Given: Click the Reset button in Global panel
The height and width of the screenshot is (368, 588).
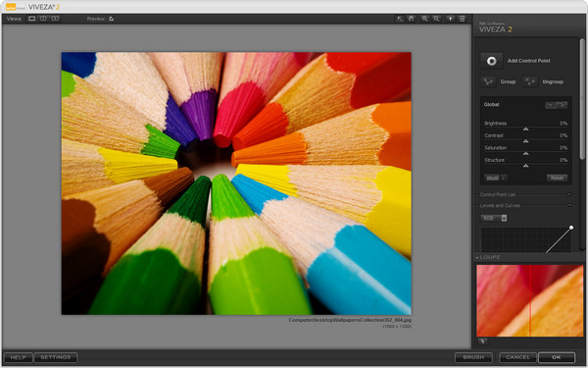Looking at the screenshot, I should (557, 178).
